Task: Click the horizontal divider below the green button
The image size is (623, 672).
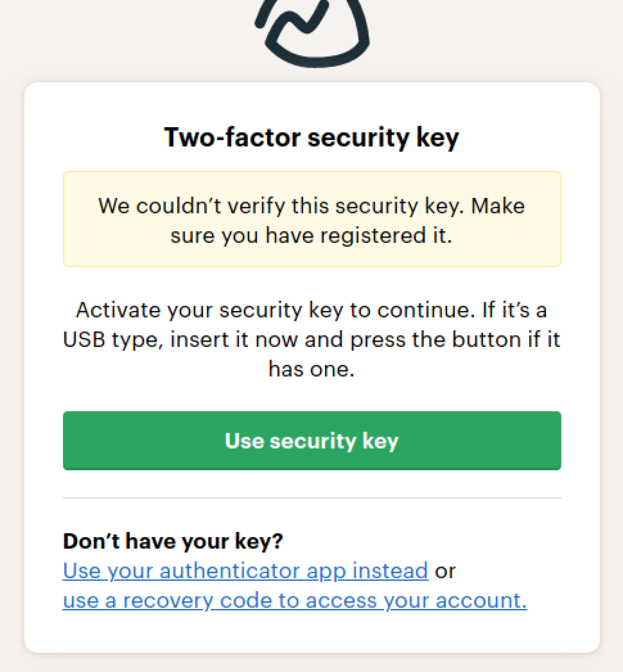Action: point(311,498)
